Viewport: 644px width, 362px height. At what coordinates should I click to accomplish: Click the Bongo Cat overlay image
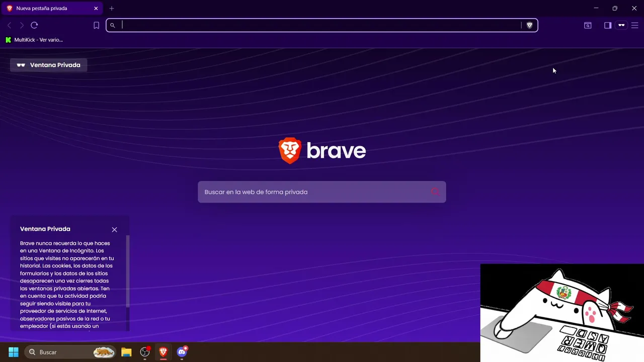click(562, 313)
